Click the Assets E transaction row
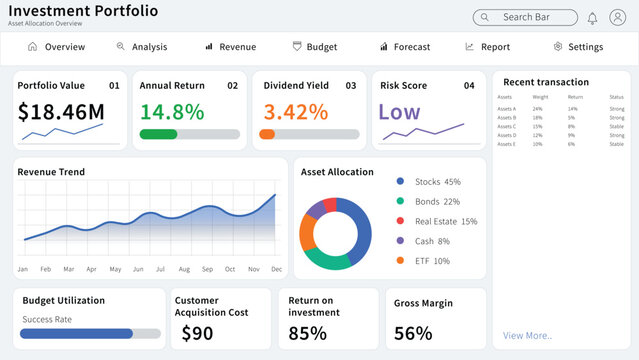639x360 pixels. click(561, 144)
